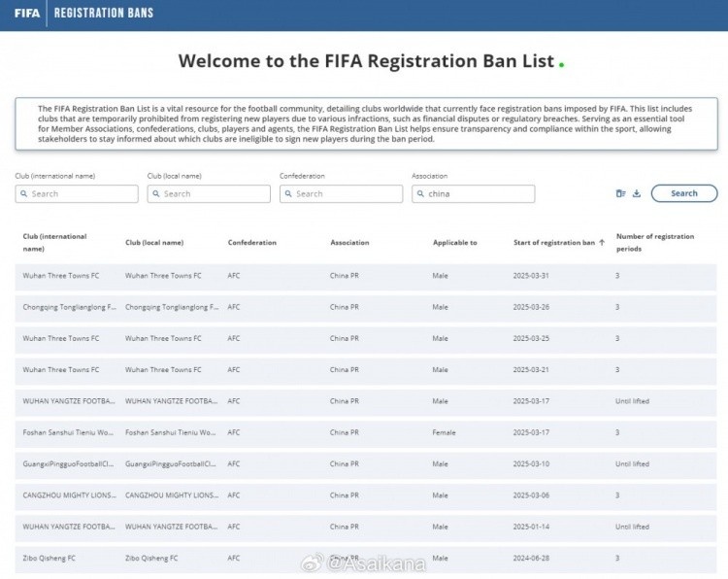The image size is (728, 579).
Task: Click the Confederation column header
Action: pyautogui.click(x=251, y=243)
